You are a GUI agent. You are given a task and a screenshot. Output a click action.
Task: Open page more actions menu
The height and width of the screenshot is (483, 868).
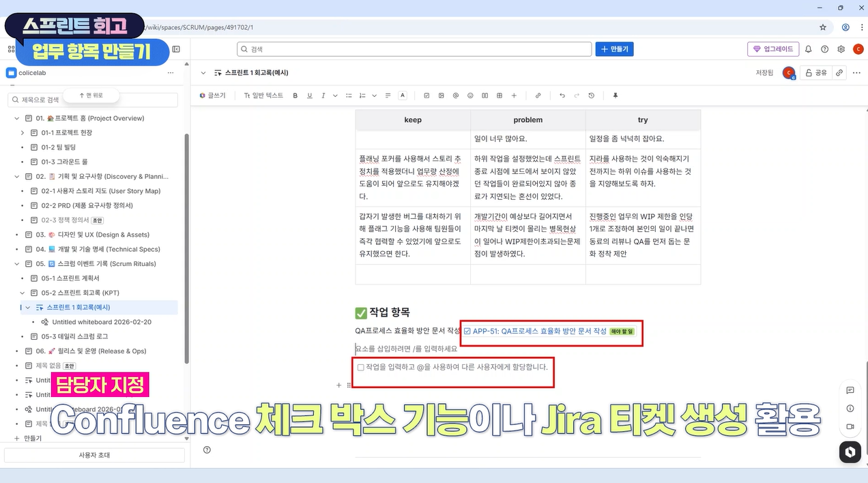click(x=855, y=72)
